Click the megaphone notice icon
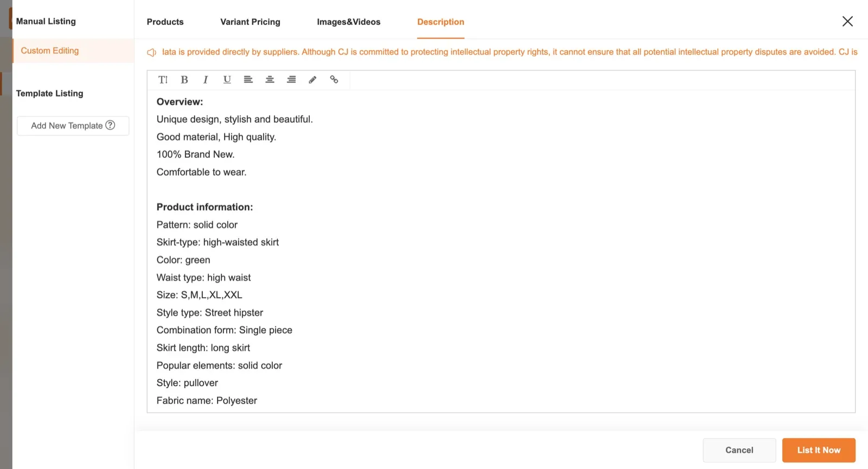Screen dimensions: 868x469 pyautogui.click(x=152, y=52)
